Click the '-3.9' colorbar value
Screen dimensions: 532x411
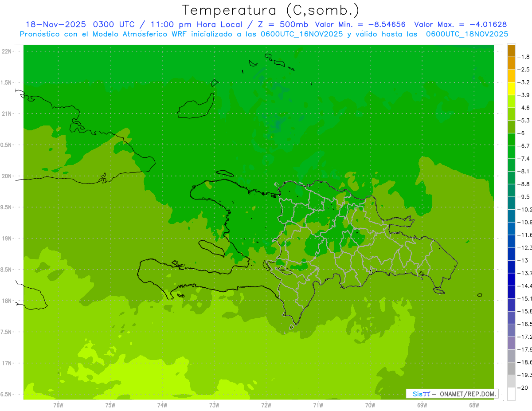[x=523, y=95]
